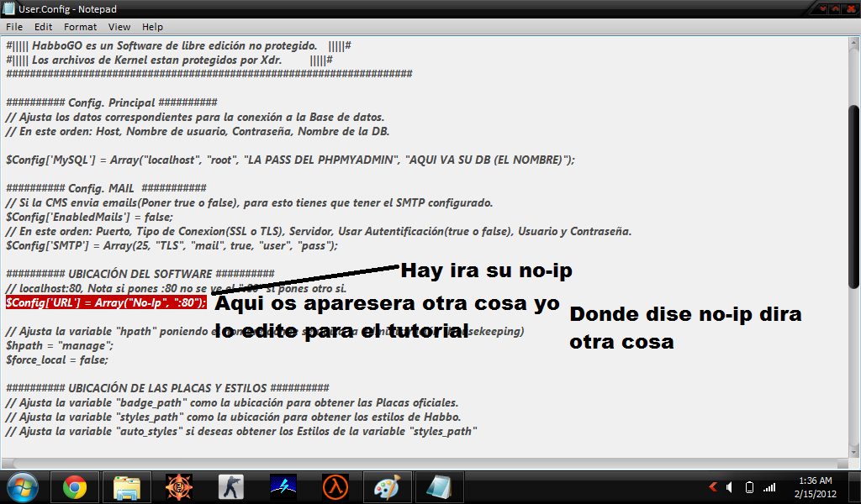861x504 pixels.
Task: Open the Format menu
Action: pos(80,27)
